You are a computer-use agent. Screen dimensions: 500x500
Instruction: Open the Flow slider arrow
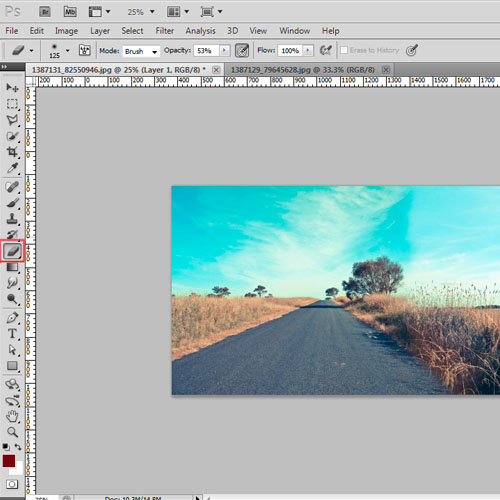pos(308,50)
